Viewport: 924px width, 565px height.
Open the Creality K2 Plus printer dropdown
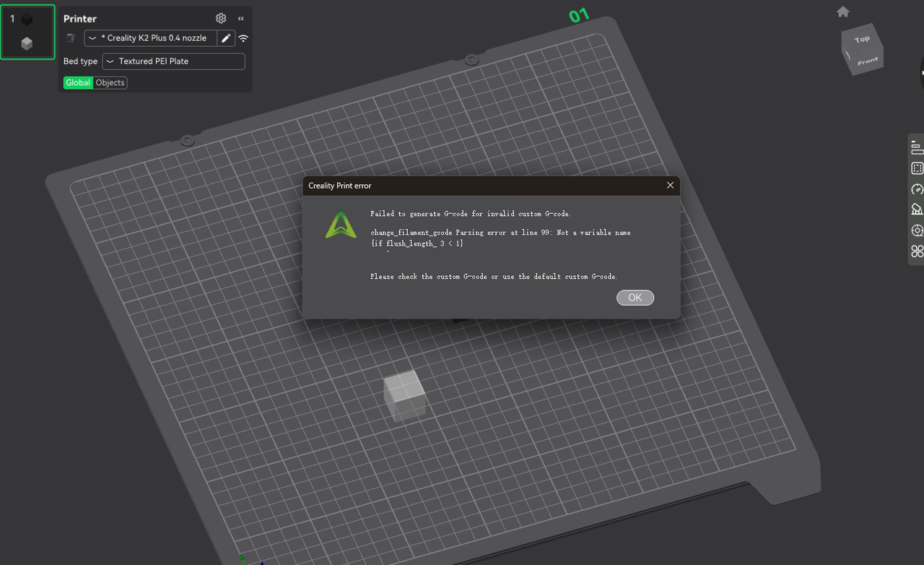tap(151, 38)
